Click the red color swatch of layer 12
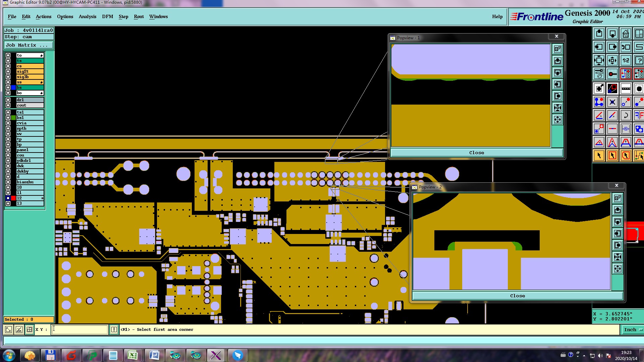The width and height of the screenshot is (644, 362). tap(13, 198)
